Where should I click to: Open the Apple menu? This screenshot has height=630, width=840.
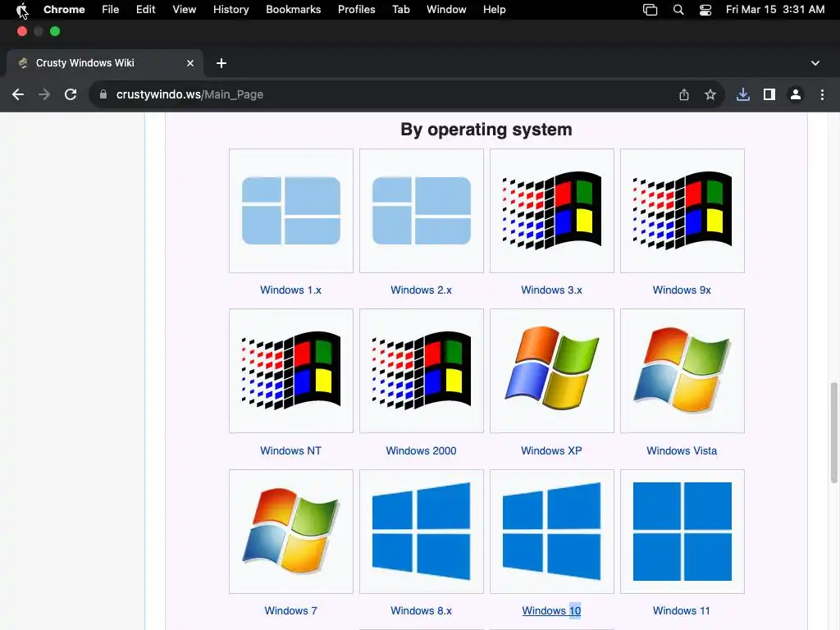pyautogui.click(x=21, y=10)
